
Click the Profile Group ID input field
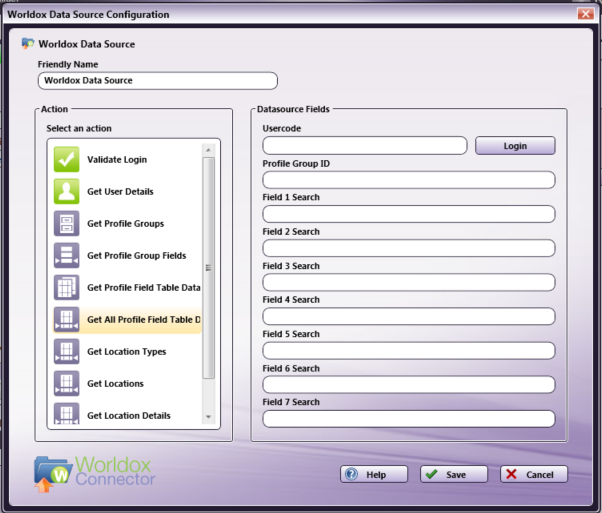click(408, 180)
